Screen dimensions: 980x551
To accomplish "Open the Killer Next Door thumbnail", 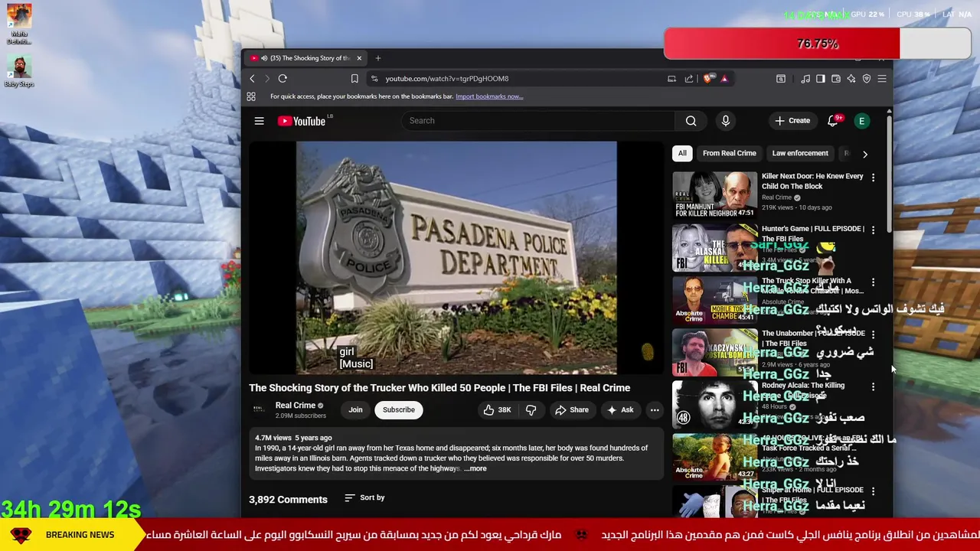I will pyautogui.click(x=714, y=194).
